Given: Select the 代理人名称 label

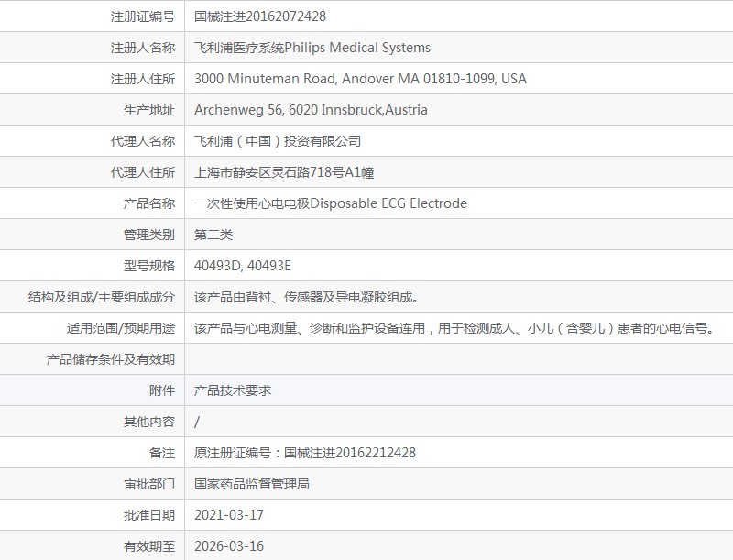Looking at the screenshot, I should (143, 141).
